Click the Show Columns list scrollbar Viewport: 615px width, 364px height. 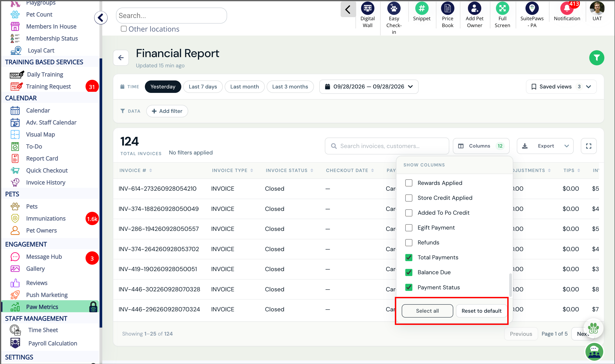coord(511,285)
